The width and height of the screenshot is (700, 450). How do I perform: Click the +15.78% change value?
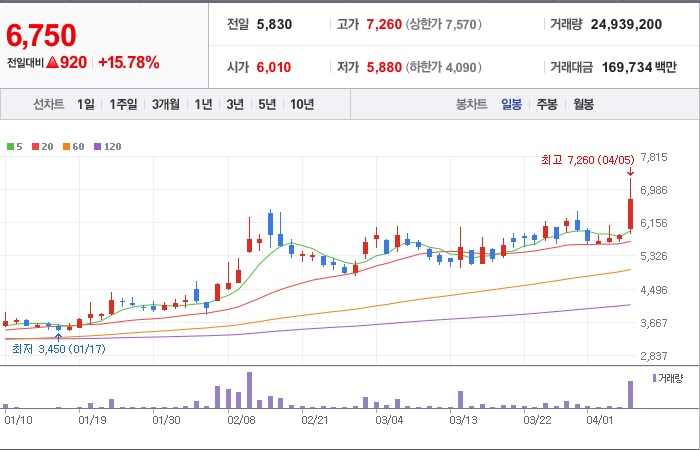coord(129,62)
